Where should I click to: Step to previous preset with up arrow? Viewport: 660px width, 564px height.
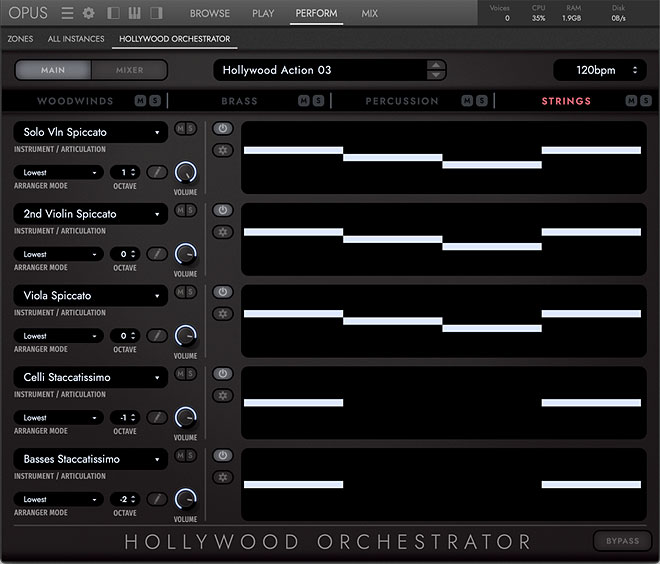[436, 65]
